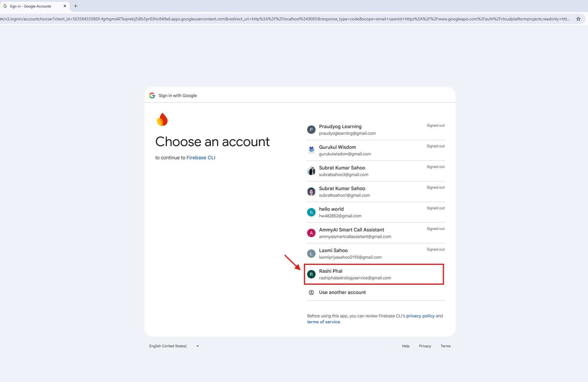Screen dimensions: 588x382
Task: Click the Rashi Phal green avatar
Action: pos(311,274)
